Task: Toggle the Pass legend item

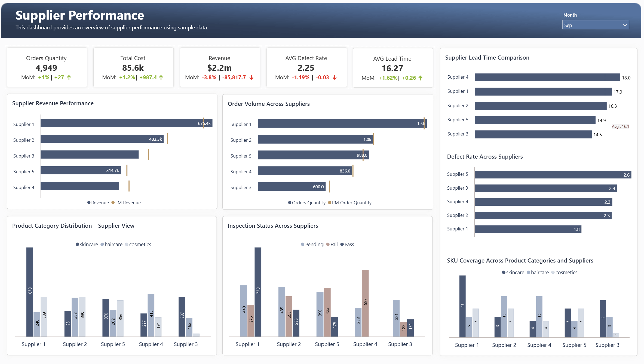Action: (x=349, y=244)
